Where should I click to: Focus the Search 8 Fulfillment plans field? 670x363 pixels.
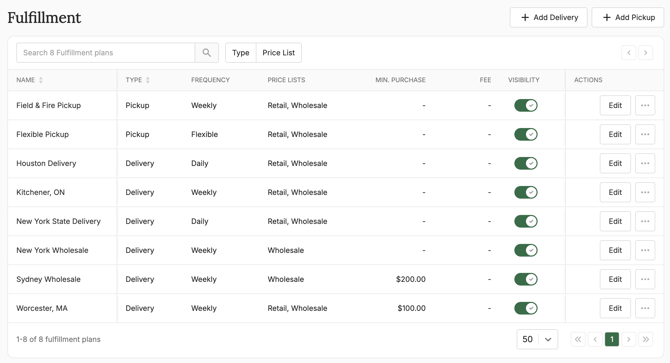point(106,53)
